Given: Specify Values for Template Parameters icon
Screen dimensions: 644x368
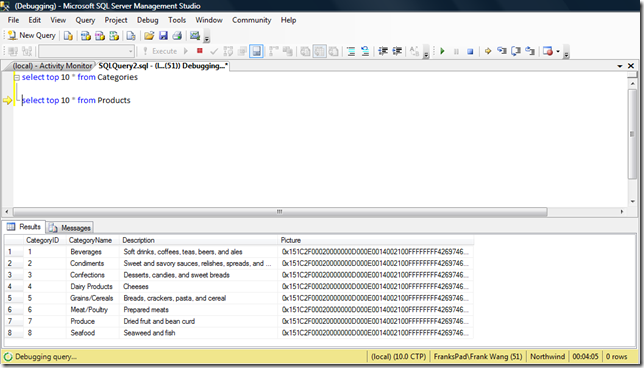Looking at the screenshot, I should [414, 51].
